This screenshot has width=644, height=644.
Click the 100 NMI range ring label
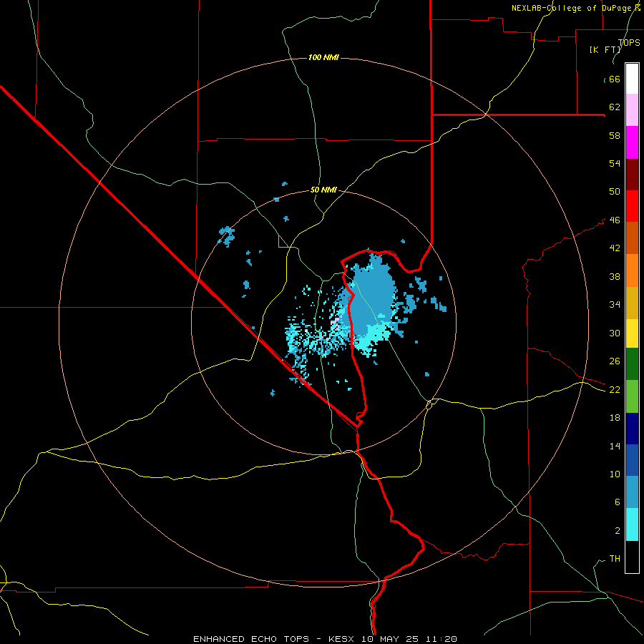[x=323, y=57]
